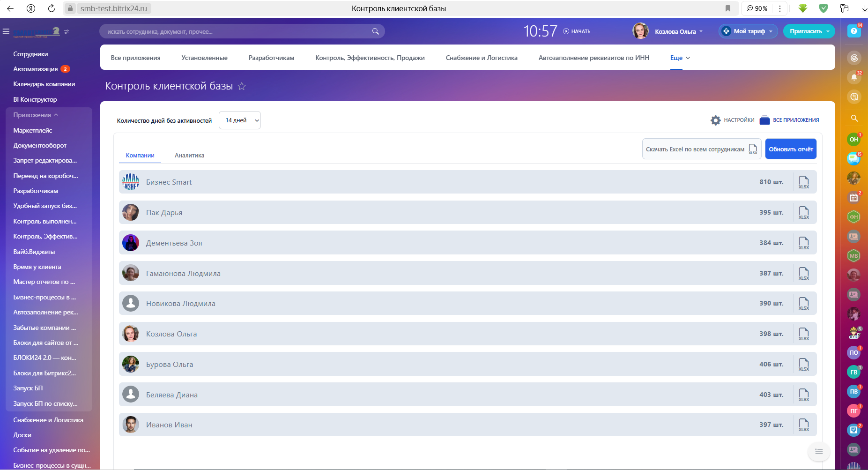
Task: Click the employee and document search field
Action: tap(242, 31)
